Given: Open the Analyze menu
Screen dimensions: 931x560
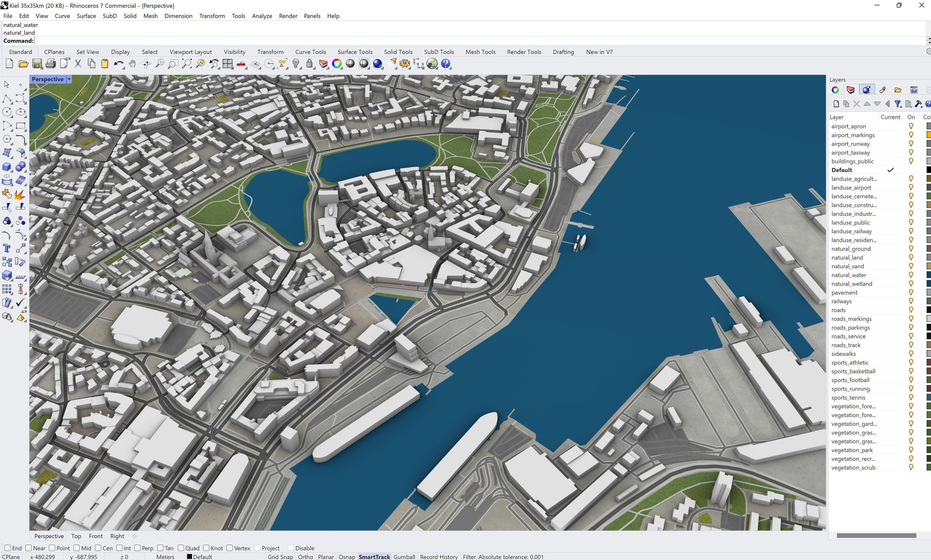Looking at the screenshot, I should pyautogui.click(x=262, y=16).
